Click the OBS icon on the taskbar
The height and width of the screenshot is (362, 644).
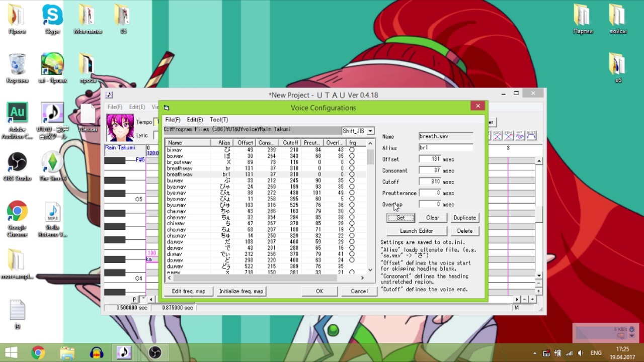click(155, 352)
